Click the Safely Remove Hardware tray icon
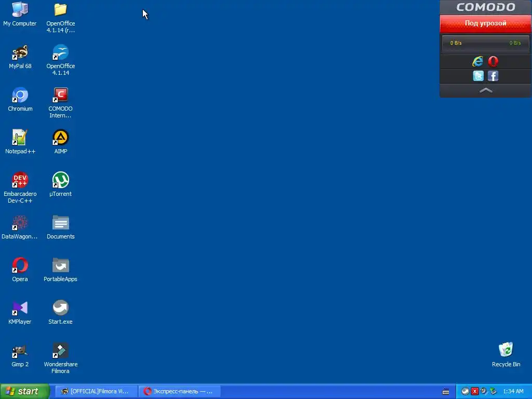This screenshot has width=532, height=399. [x=494, y=391]
